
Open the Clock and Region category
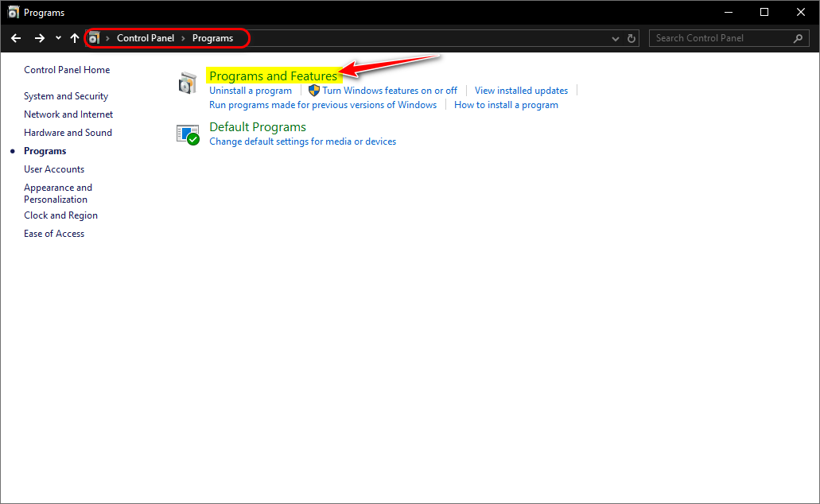(x=60, y=215)
